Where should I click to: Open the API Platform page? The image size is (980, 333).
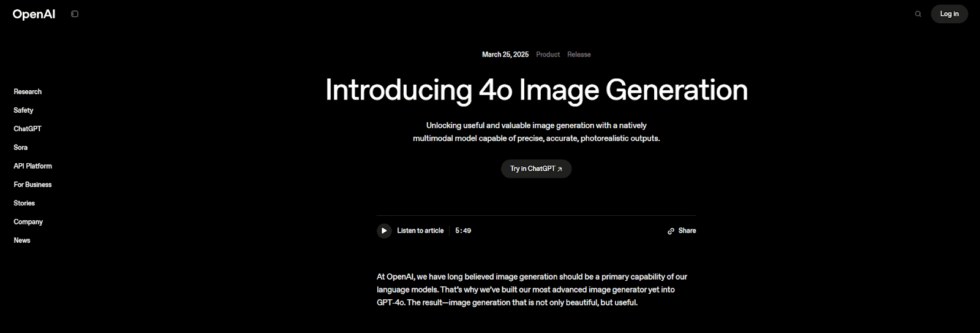click(33, 166)
